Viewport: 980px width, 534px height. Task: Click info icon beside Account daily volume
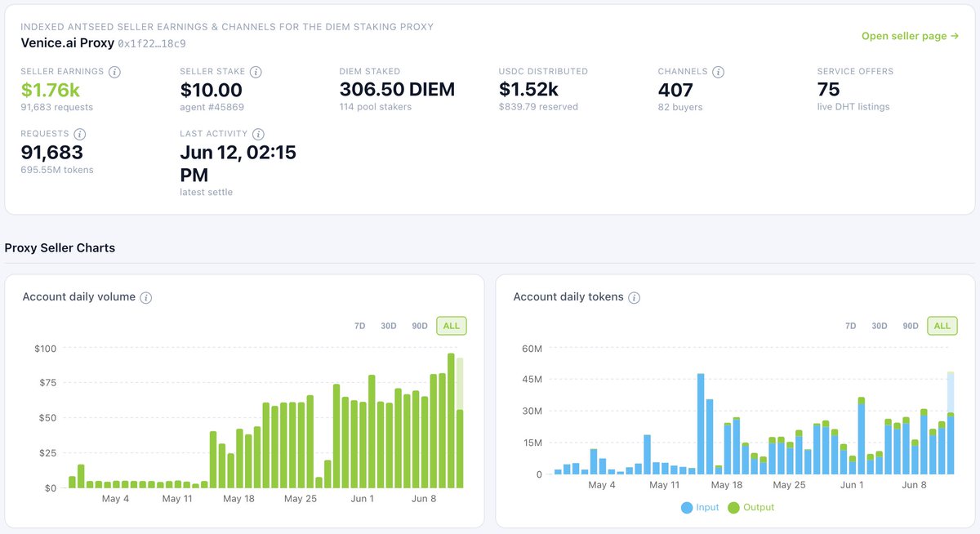[146, 297]
